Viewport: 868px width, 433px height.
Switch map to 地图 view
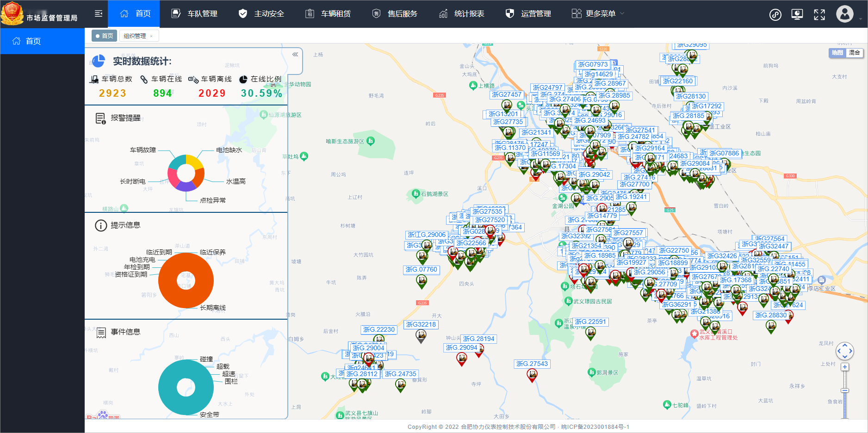point(837,53)
